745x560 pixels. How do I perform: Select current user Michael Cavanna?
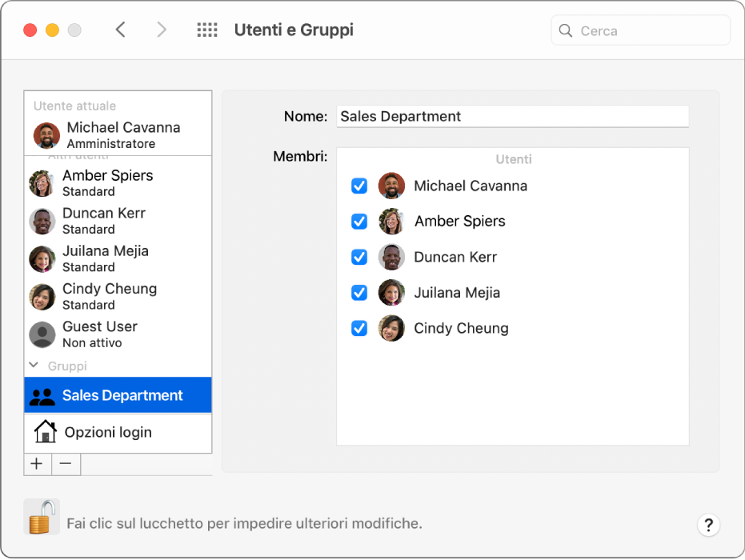(122, 134)
